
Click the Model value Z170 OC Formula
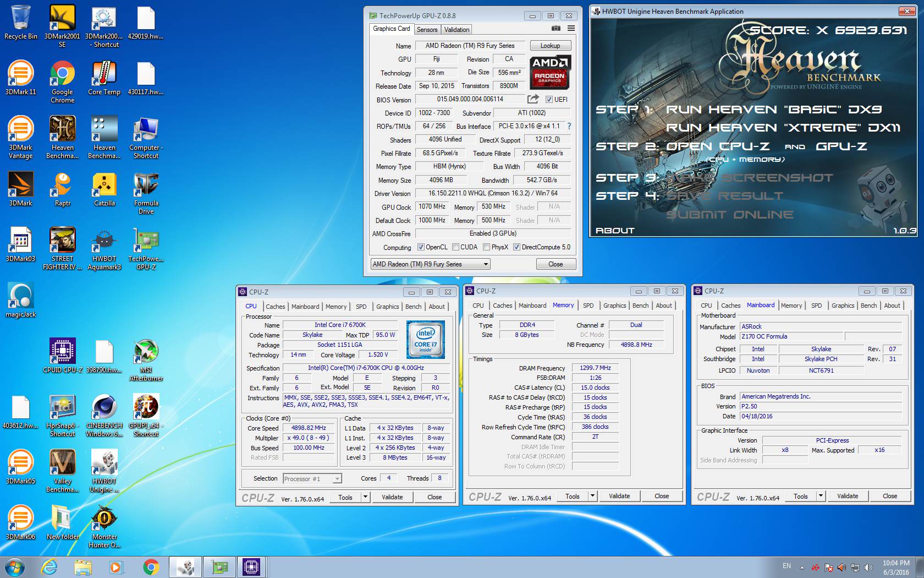(791, 336)
